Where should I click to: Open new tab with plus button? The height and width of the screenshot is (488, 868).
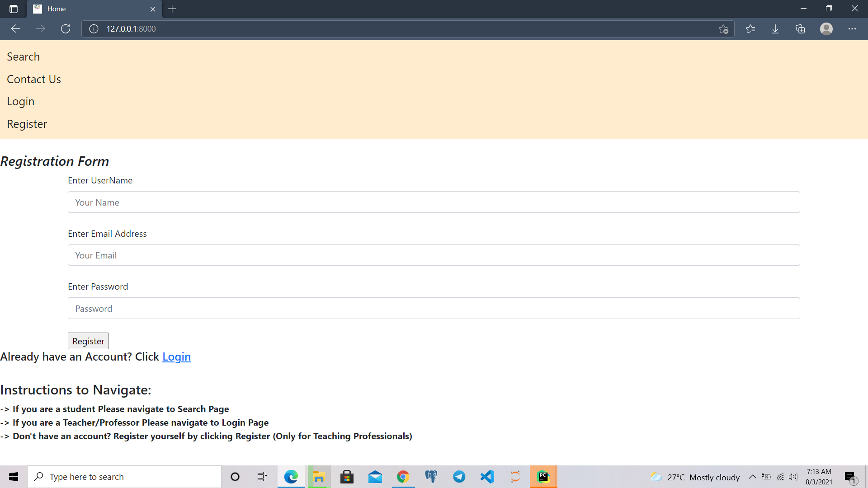(x=172, y=9)
